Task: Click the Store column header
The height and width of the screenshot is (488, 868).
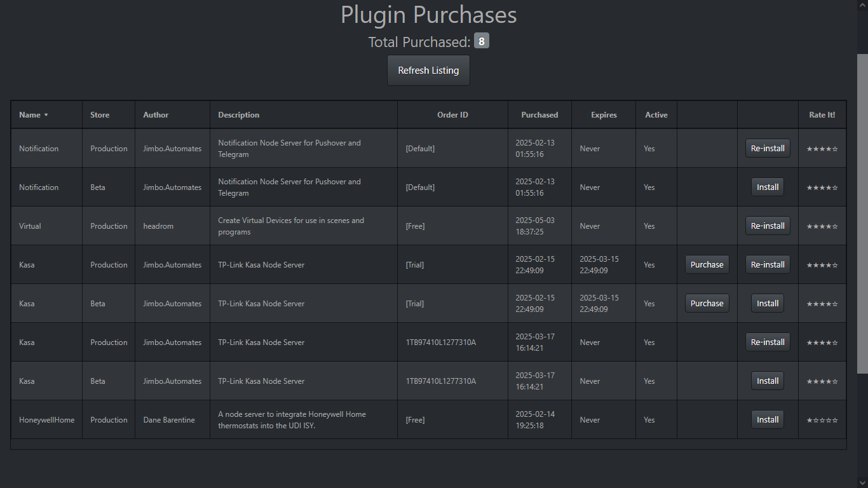Action: tap(100, 115)
